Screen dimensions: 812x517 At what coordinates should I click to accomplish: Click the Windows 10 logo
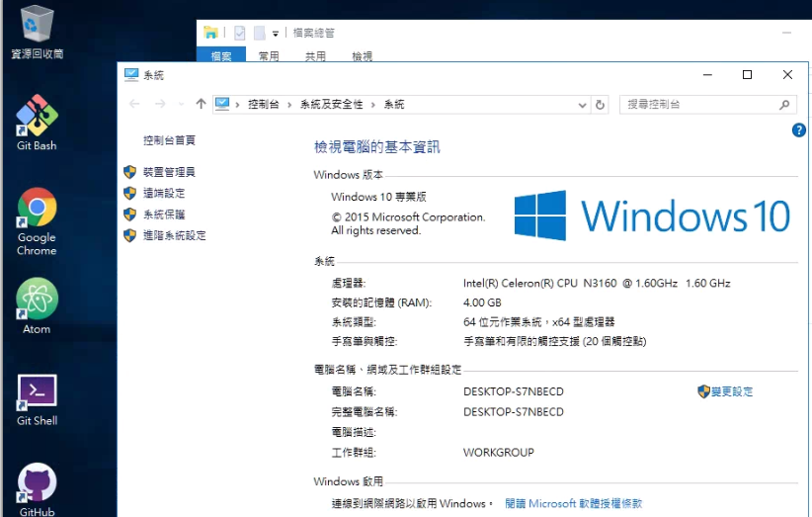point(652,215)
